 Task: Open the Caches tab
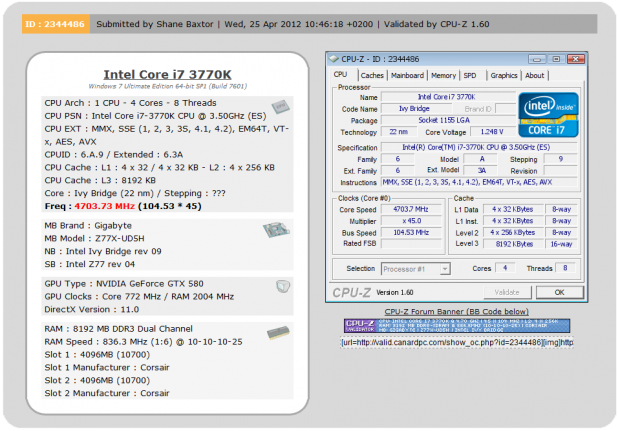pyautogui.click(x=372, y=76)
